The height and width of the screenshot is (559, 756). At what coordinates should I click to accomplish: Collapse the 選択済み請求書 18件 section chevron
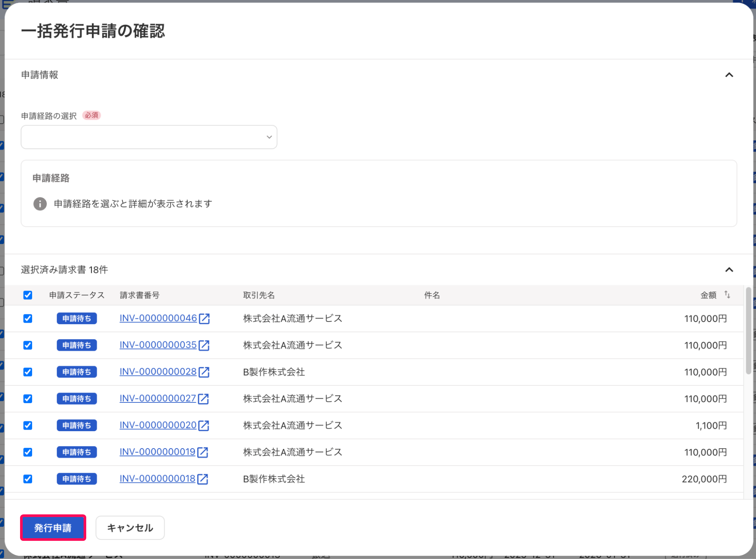pyautogui.click(x=729, y=270)
